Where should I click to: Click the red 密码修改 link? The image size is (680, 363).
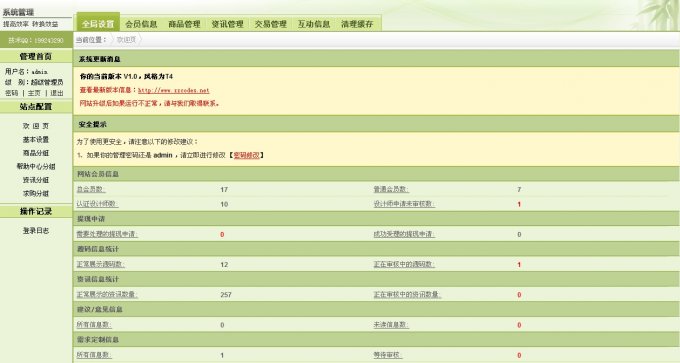click(x=246, y=155)
